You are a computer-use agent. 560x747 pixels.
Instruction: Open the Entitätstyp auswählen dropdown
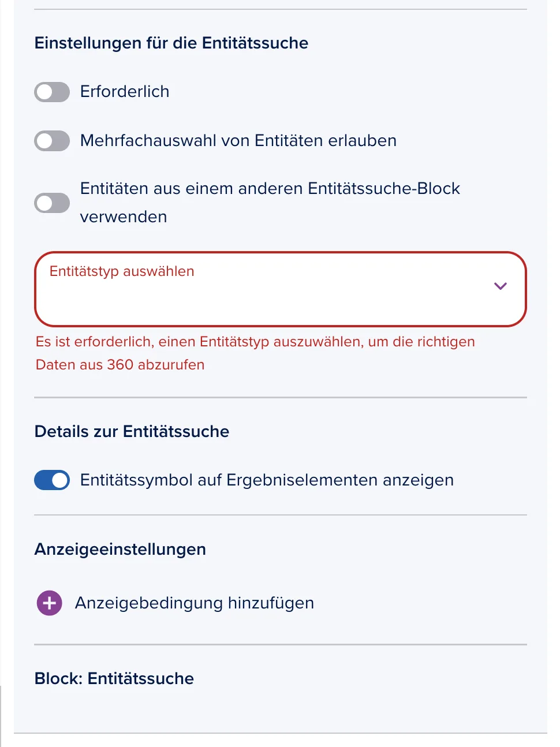(x=281, y=289)
